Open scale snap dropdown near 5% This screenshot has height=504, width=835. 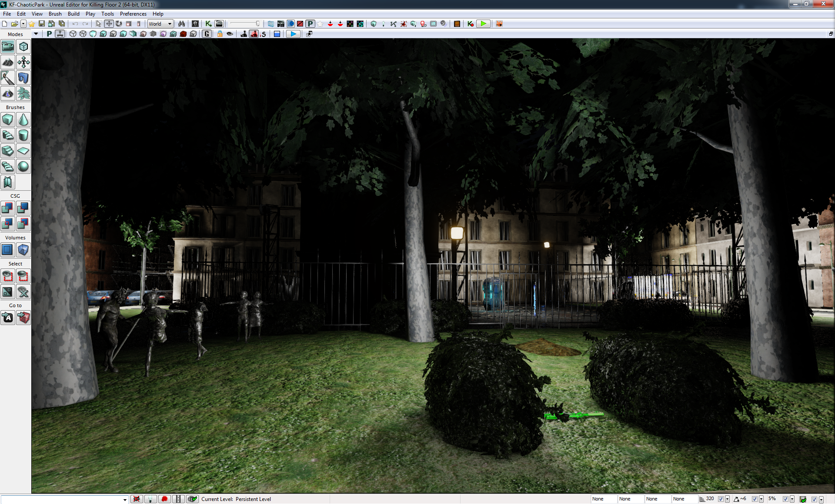point(792,499)
